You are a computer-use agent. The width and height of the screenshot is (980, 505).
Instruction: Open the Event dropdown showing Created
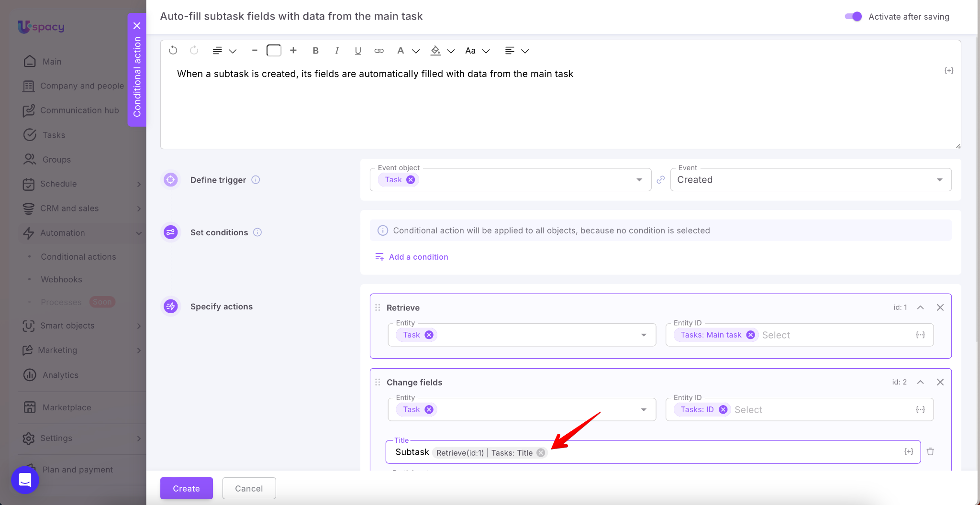[811, 180]
